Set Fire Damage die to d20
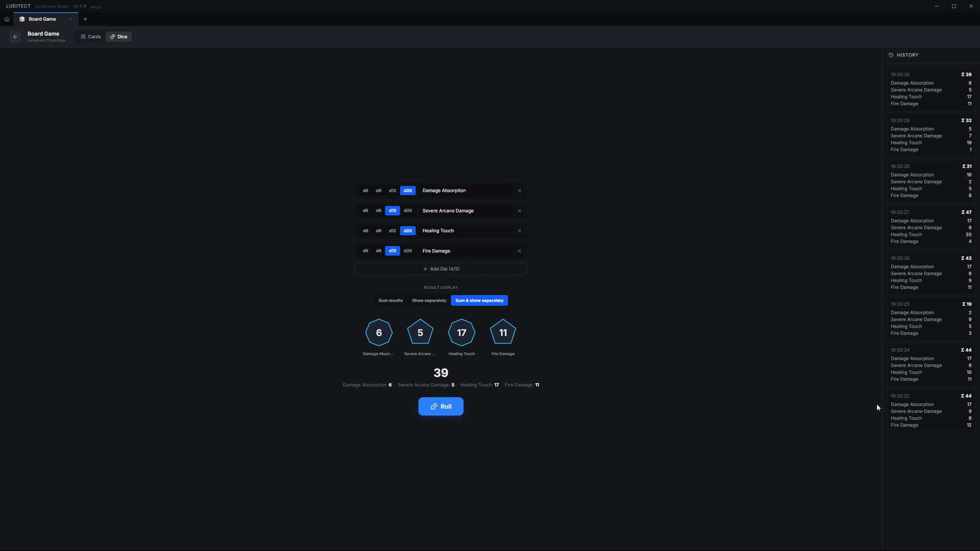This screenshot has height=551, width=980. 408,251
